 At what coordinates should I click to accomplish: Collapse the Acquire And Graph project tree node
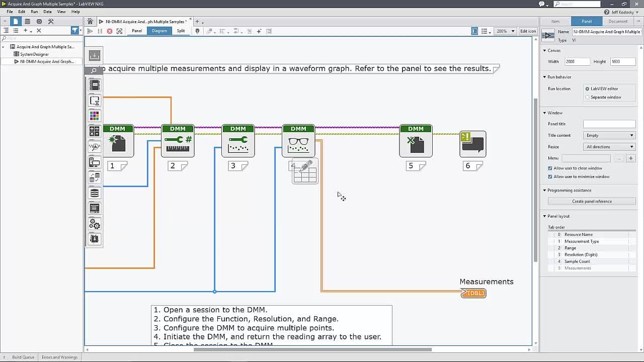click(x=4, y=47)
